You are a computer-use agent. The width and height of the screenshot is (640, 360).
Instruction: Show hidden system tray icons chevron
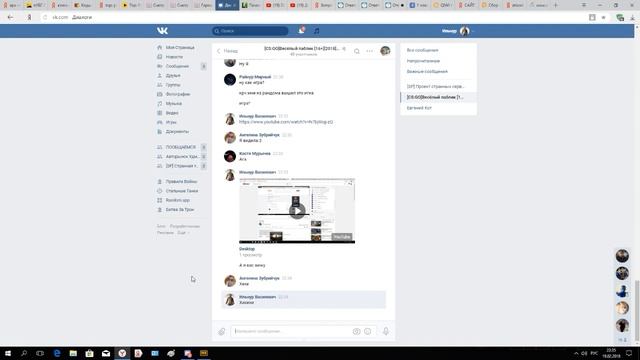click(x=576, y=353)
